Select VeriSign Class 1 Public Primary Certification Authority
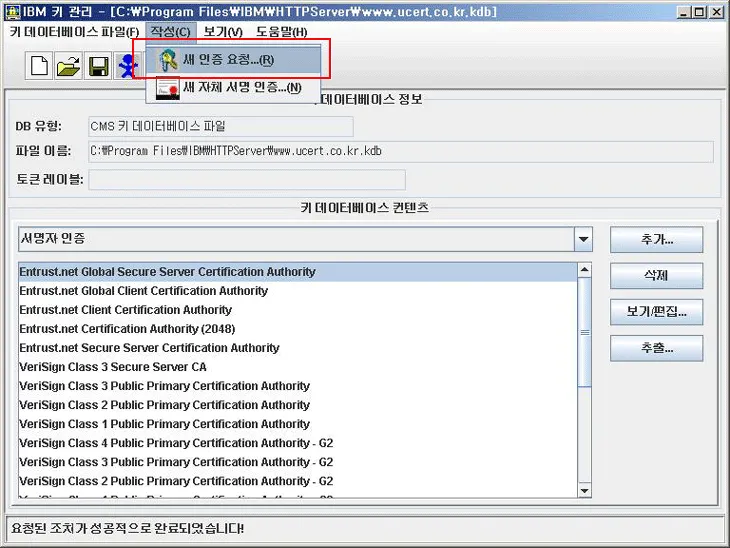The width and height of the screenshot is (730, 548). [298, 425]
